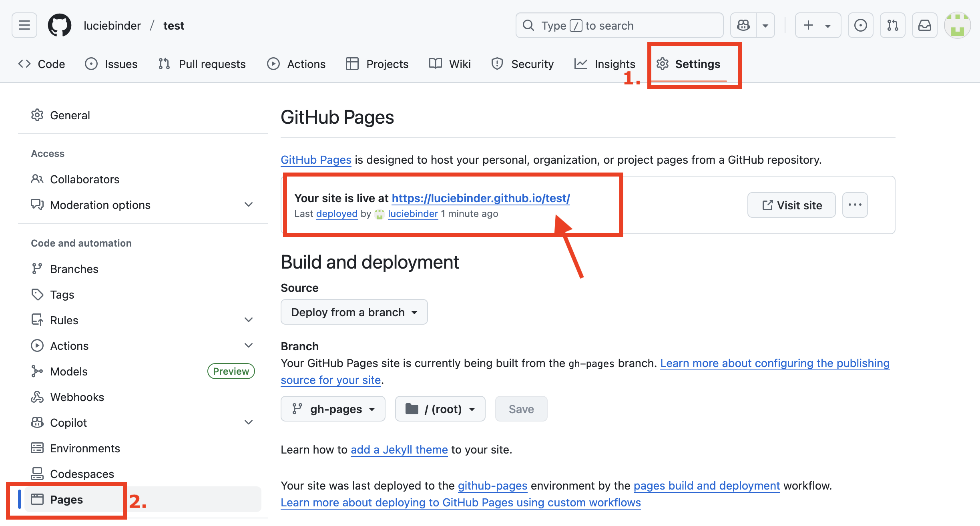
Task: Open the issues icon in the top bar
Action: 860,25
